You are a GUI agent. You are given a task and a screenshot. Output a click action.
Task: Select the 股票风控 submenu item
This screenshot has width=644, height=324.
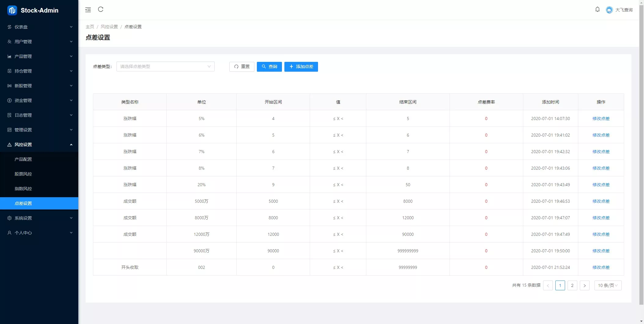23,174
